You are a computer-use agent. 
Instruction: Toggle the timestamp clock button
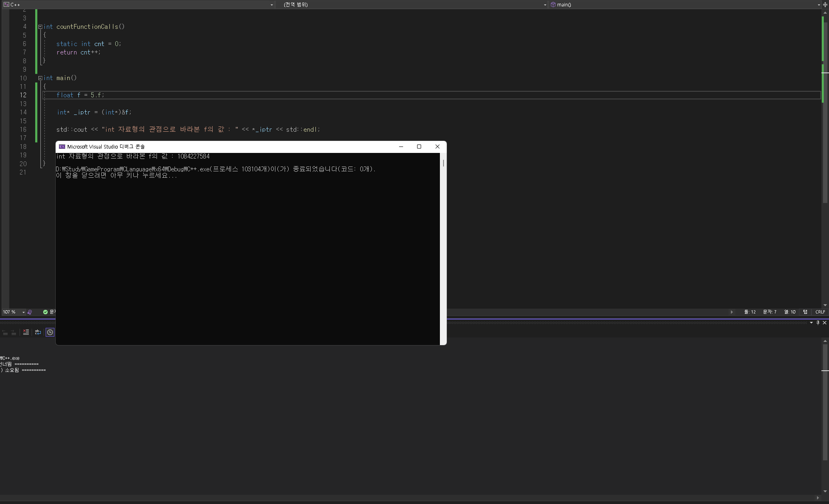click(x=50, y=332)
